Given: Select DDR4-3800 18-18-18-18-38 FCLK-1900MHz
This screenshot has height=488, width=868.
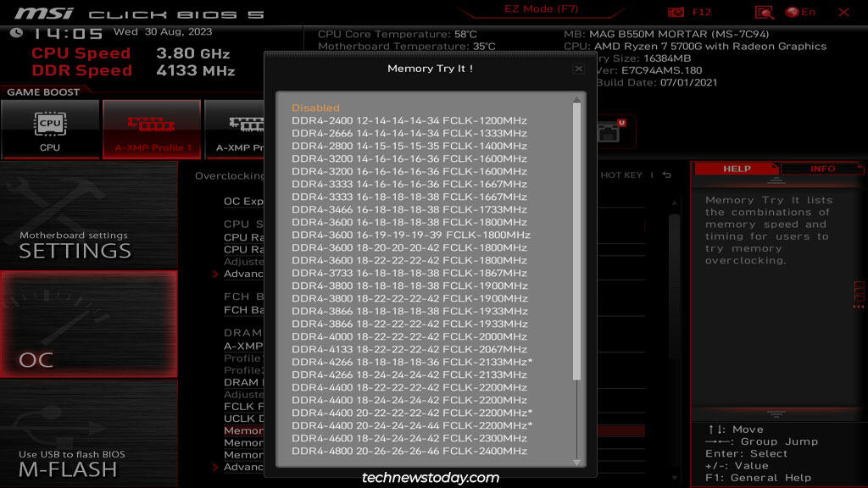Looking at the screenshot, I should coord(409,286).
